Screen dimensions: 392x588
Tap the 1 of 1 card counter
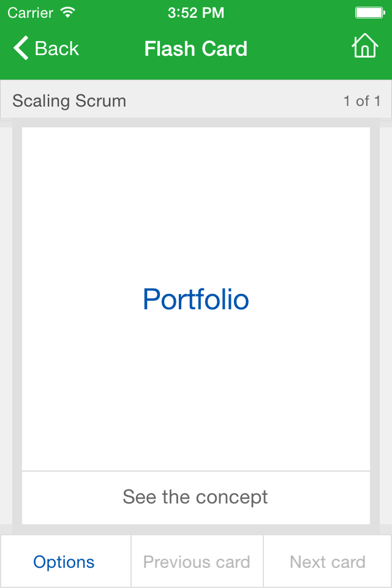tap(362, 101)
